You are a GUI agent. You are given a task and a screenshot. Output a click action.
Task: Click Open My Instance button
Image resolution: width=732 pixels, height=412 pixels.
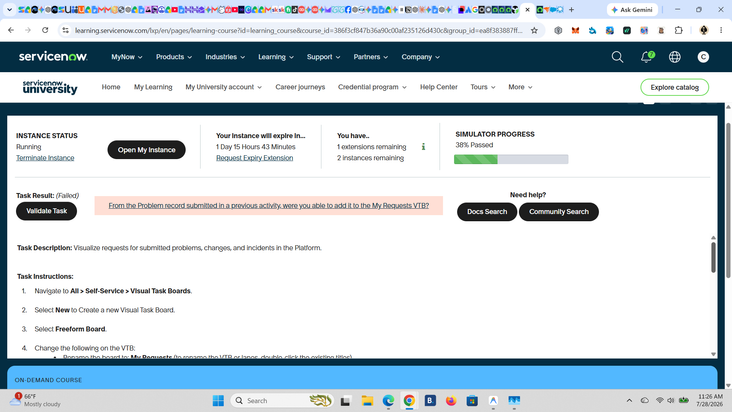pyautogui.click(x=147, y=150)
